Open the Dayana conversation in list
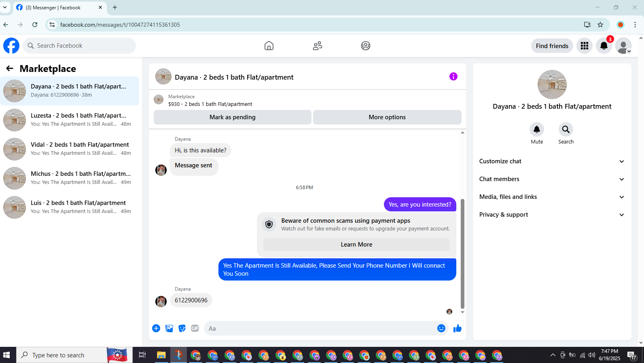 (x=70, y=91)
